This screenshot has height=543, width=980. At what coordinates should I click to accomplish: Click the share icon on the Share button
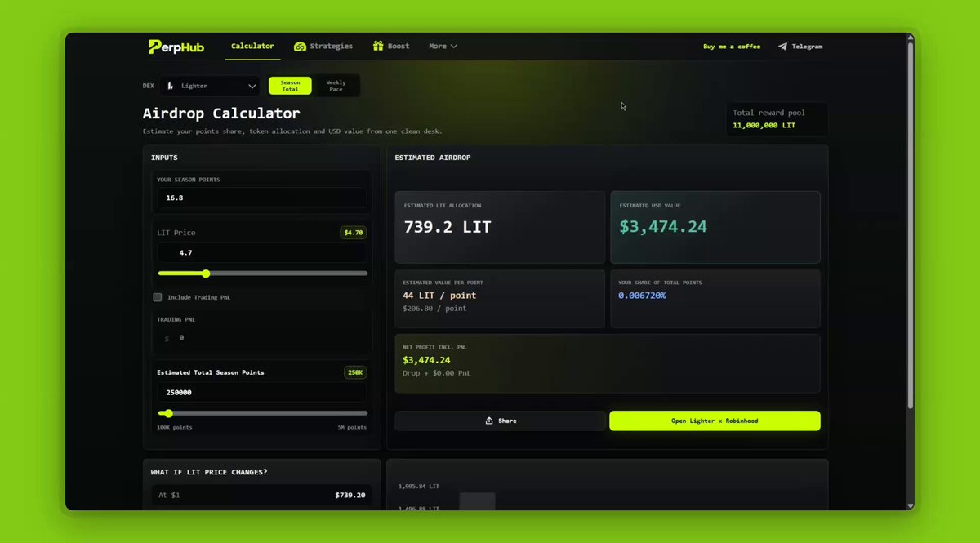coord(489,421)
